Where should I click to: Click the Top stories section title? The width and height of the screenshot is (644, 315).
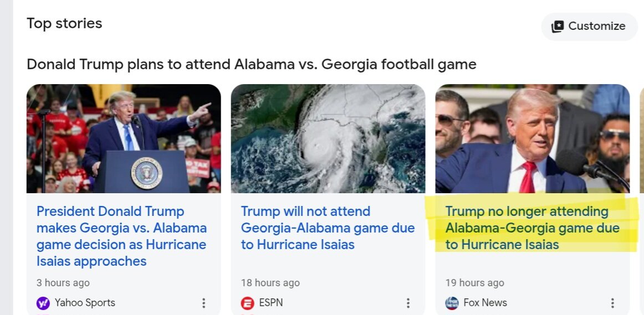click(64, 23)
